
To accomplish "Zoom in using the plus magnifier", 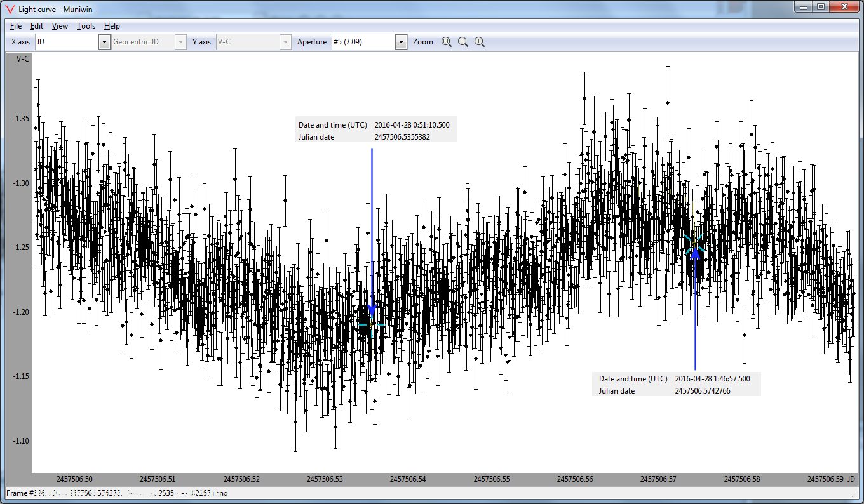I will click(x=480, y=42).
